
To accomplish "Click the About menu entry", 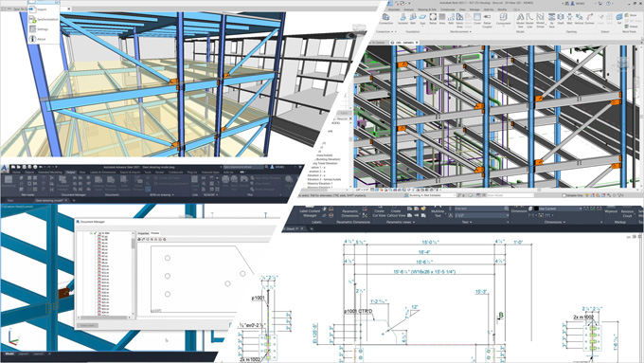I will tap(44, 39).
